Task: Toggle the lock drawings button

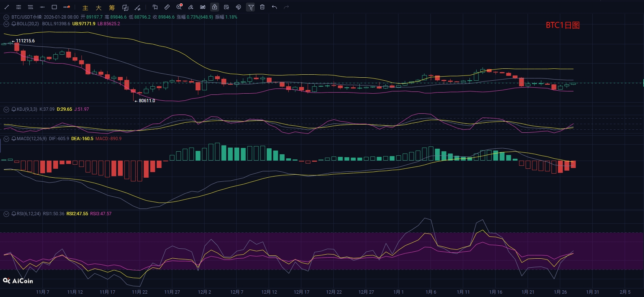Action: 215,7
